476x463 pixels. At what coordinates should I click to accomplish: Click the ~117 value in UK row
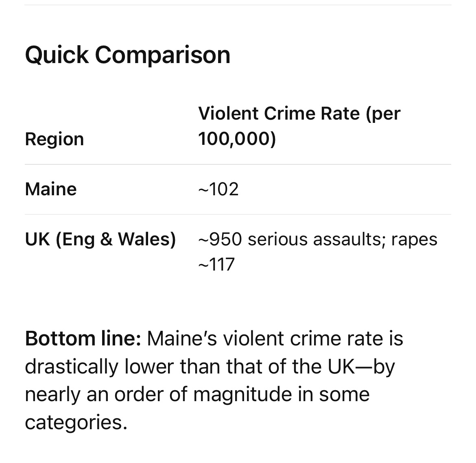[x=216, y=264]
